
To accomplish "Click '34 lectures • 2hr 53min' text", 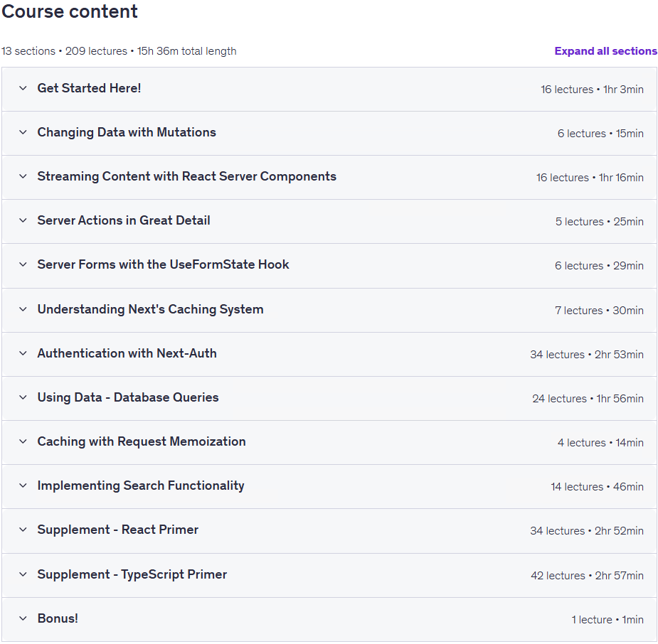I will click(587, 354).
